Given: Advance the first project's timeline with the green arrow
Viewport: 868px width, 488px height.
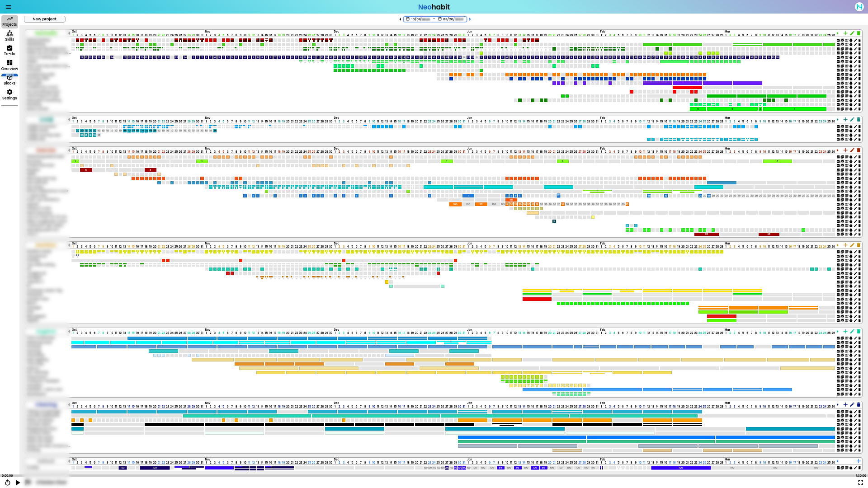Looking at the screenshot, I should (x=838, y=33).
